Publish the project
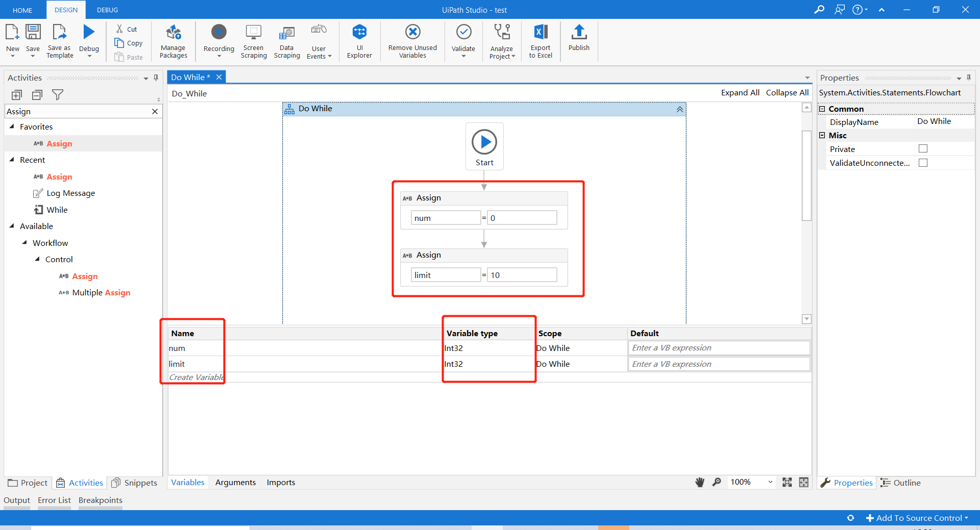This screenshot has height=530, width=980. (x=578, y=41)
